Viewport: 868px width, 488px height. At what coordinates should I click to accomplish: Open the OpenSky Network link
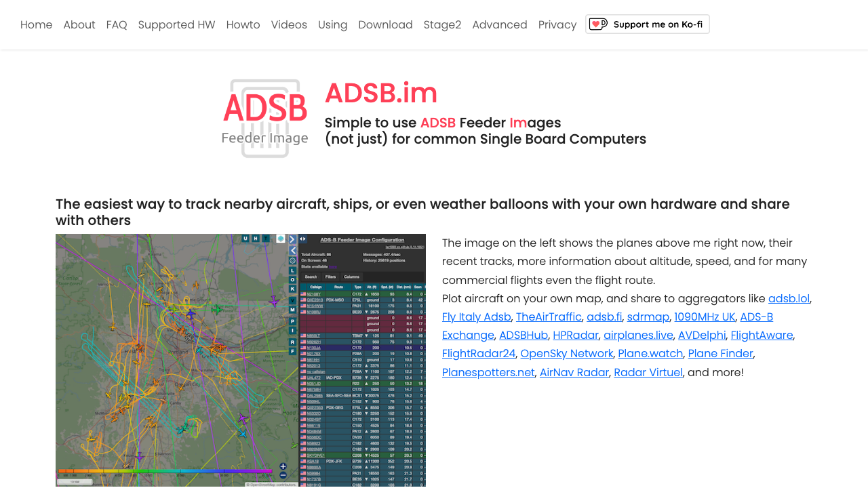tap(567, 353)
